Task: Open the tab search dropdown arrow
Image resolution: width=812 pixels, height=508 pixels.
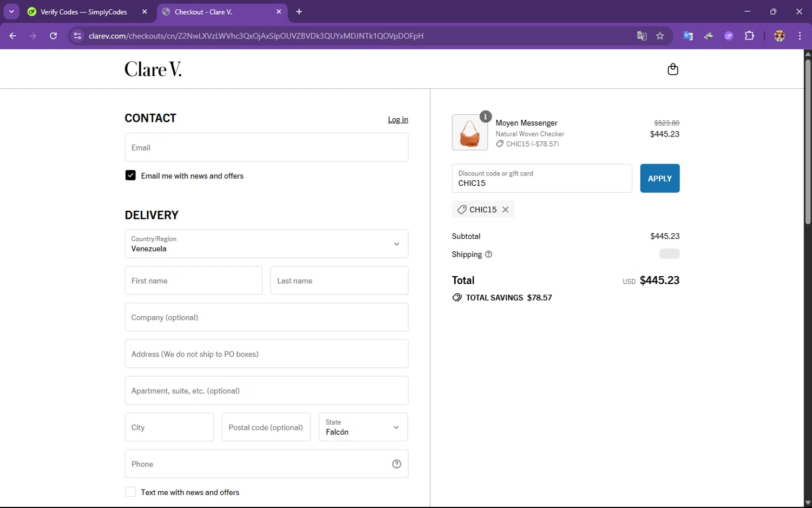Action: [11, 11]
